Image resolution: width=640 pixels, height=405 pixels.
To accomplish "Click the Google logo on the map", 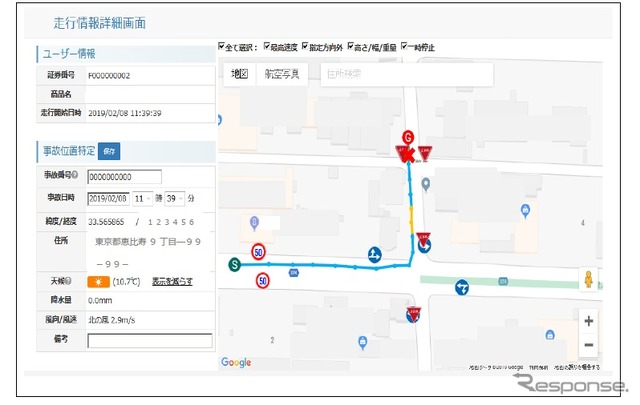I will pos(236,362).
